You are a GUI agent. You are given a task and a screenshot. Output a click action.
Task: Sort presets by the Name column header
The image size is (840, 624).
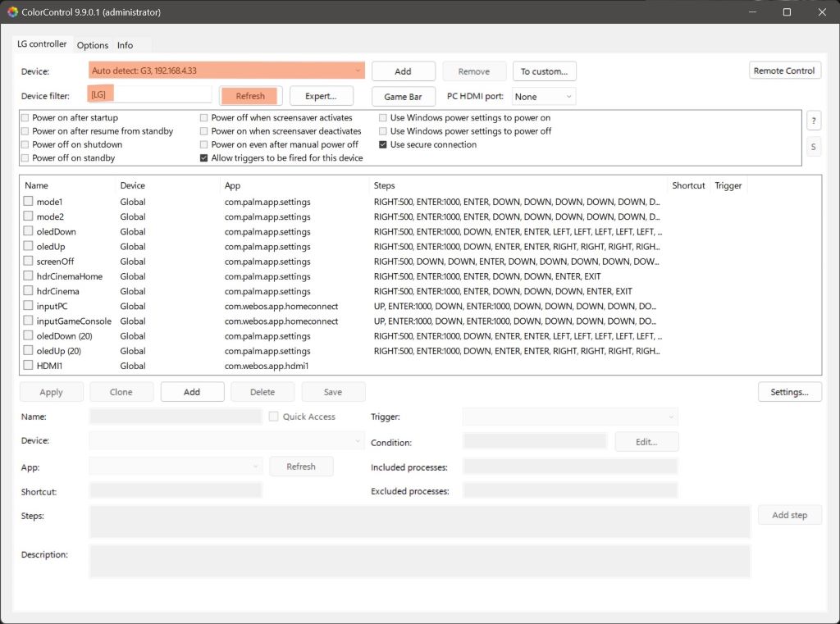point(66,185)
